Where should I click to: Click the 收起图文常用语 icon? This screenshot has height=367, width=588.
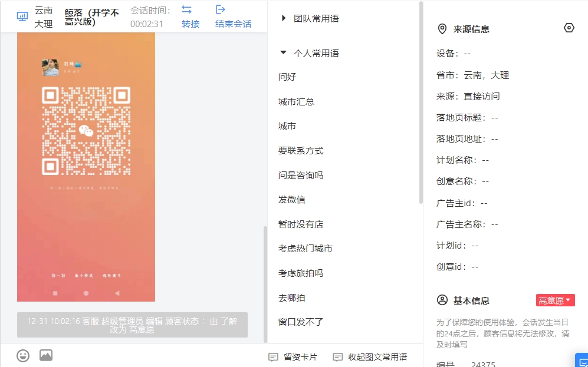[x=338, y=357]
